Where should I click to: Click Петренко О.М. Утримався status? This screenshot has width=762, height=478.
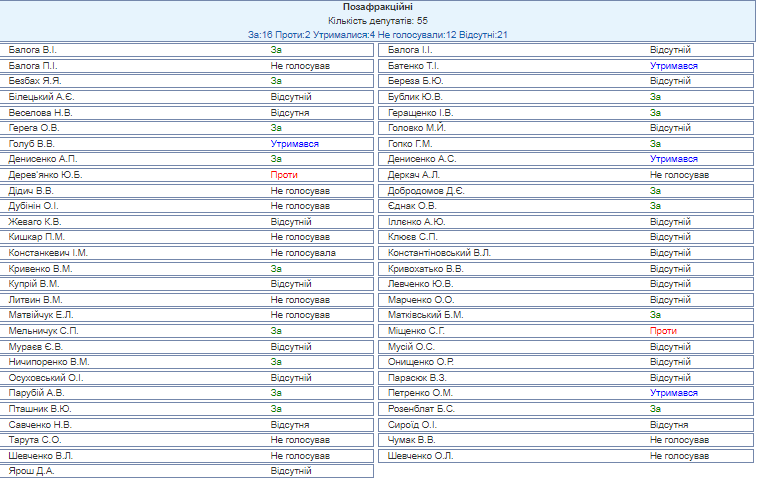tap(673, 393)
